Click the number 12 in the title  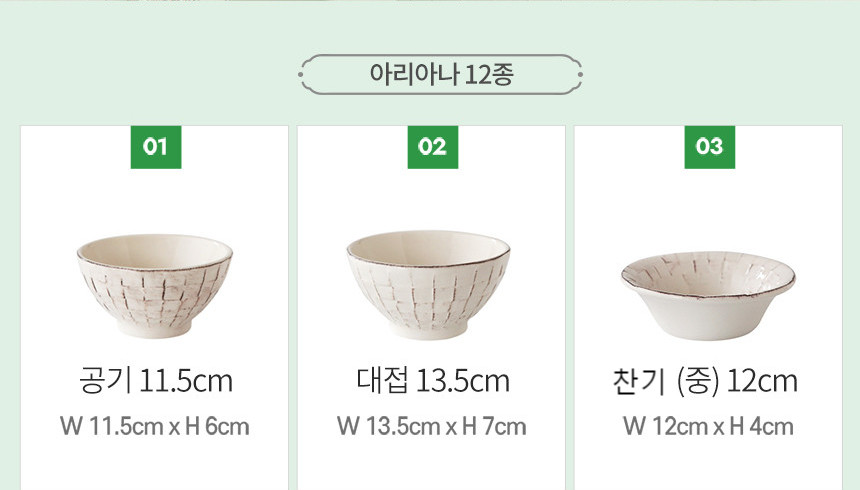click(x=477, y=75)
